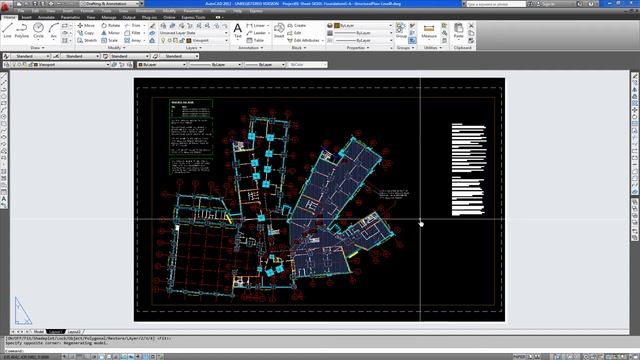Image resolution: width=640 pixels, height=360 pixels.
Task: Choose the Trim command
Action: coord(133,25)
